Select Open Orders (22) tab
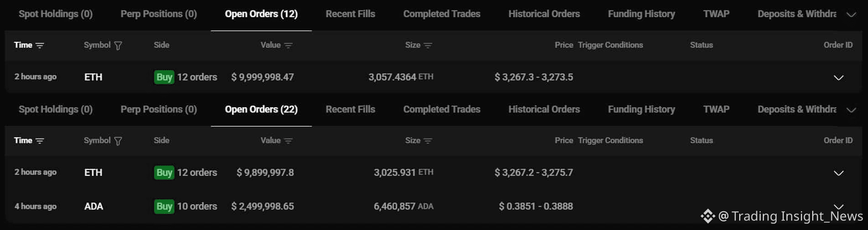The image size is (868, 230). [261, 109]
